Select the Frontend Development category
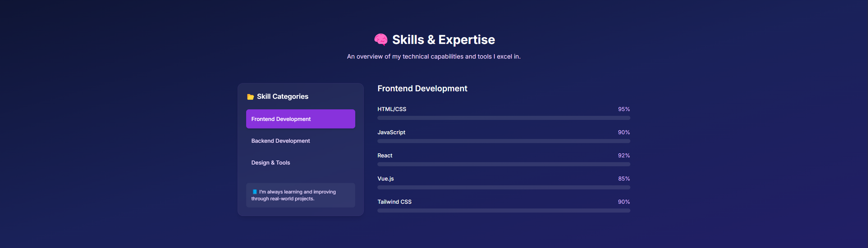This screenshot has width=868, height=248. (300, 119)
